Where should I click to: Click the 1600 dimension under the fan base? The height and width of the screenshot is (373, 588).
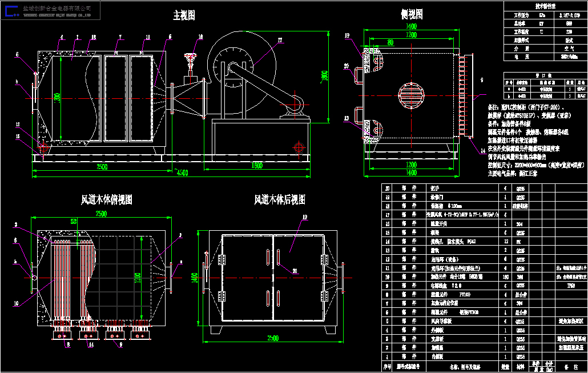(257, 166)
